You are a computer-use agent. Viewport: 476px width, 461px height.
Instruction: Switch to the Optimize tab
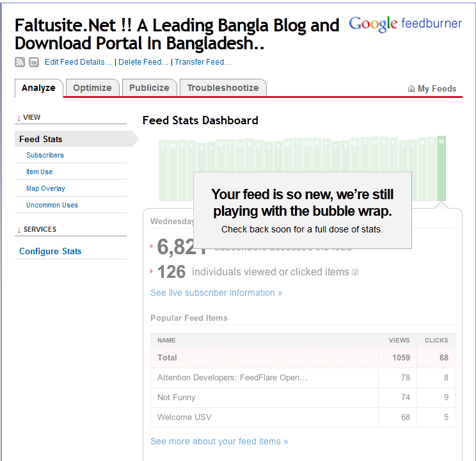(92, 88)
